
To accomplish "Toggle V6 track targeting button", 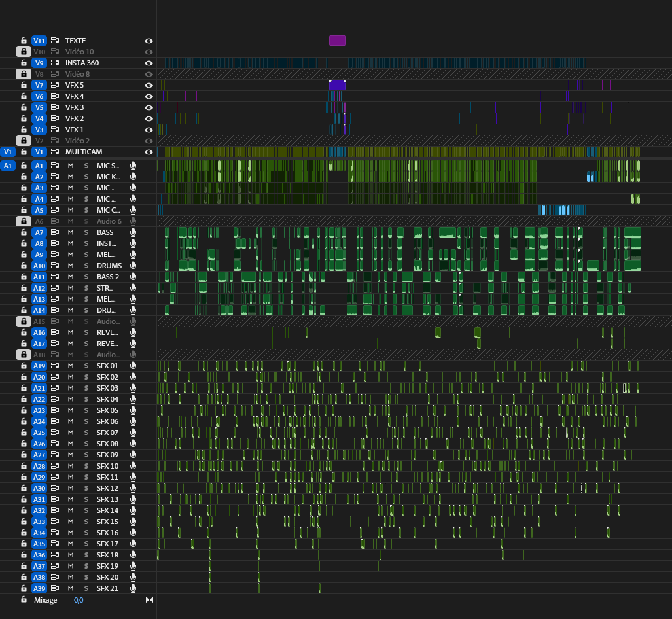I will [x=39, y=96].
